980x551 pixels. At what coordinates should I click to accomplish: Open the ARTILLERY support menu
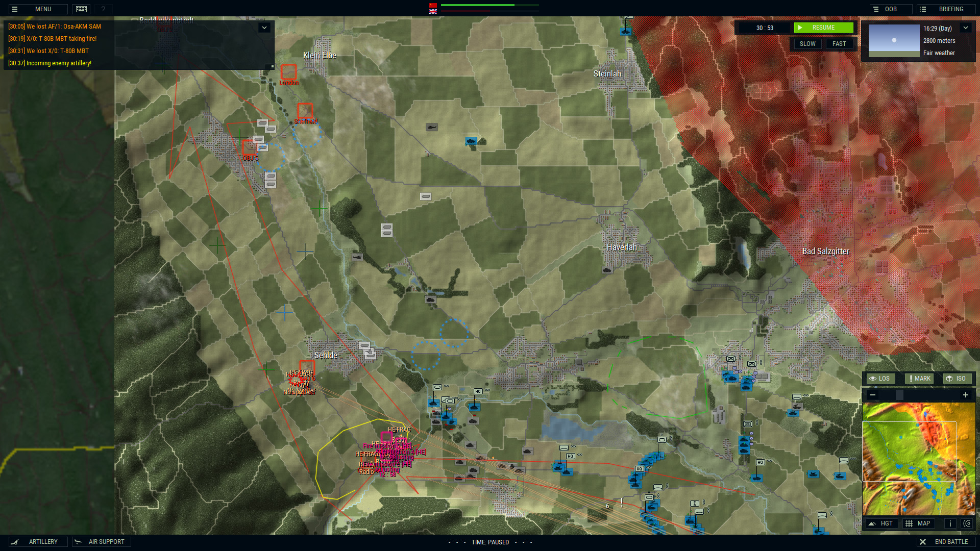(x=38, y=542)
